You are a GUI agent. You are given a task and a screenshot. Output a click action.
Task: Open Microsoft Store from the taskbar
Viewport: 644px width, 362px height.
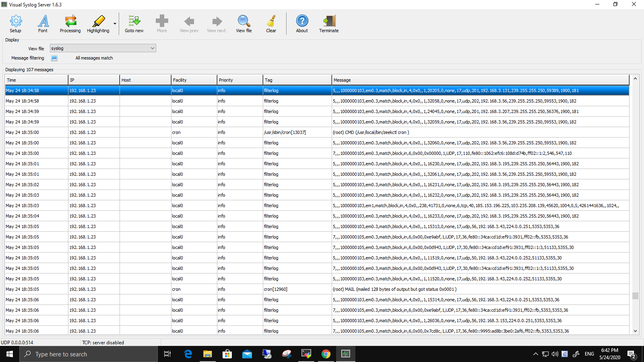point(227,354)
